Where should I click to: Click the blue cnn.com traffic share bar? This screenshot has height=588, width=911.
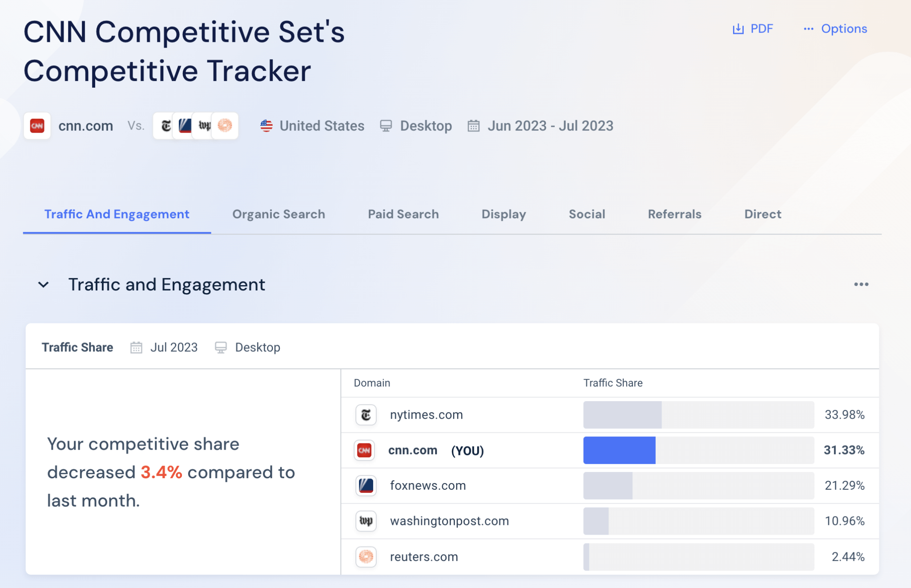[619, 450]
